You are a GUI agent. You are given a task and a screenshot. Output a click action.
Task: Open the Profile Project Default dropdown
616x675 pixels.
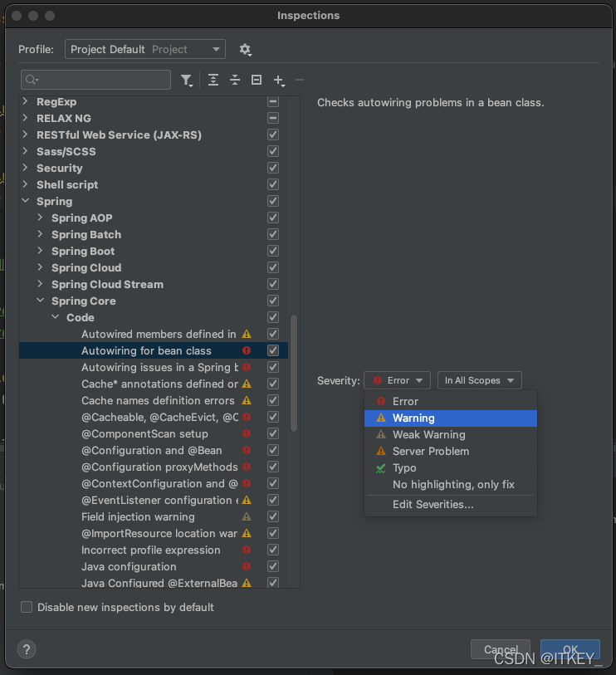point(145,50)
